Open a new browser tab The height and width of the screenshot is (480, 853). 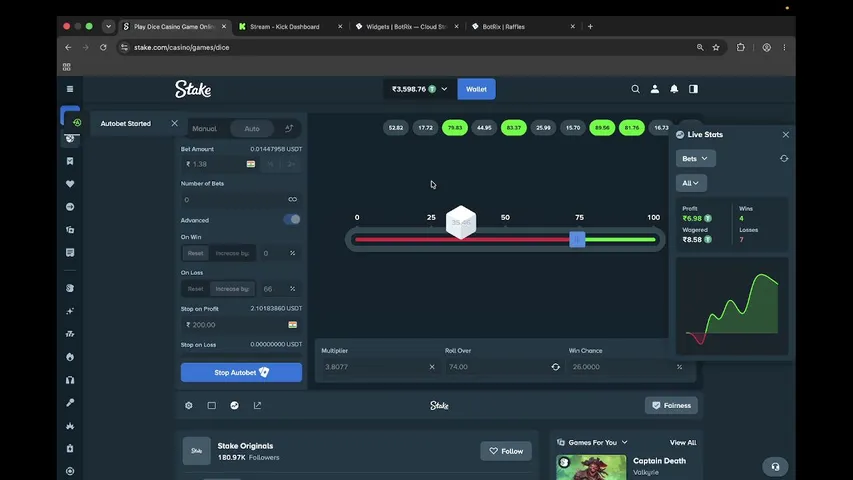590,26
